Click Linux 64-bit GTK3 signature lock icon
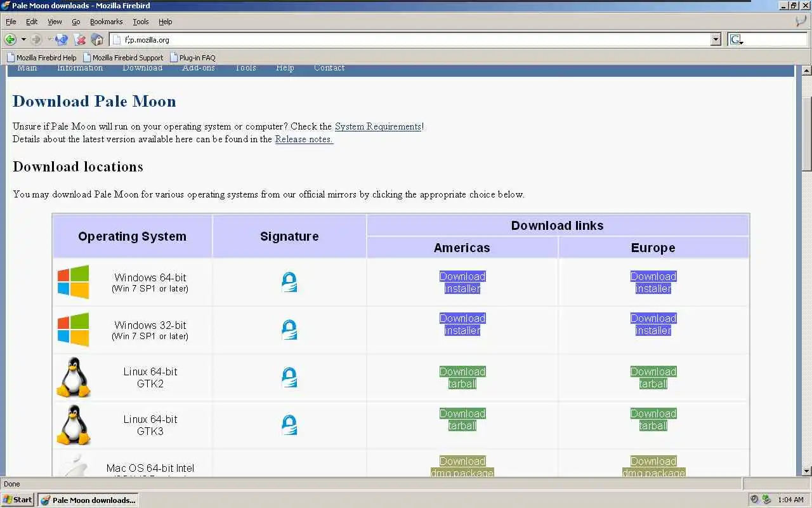This screenshot has height=508, width=812. tap(289, 425)
